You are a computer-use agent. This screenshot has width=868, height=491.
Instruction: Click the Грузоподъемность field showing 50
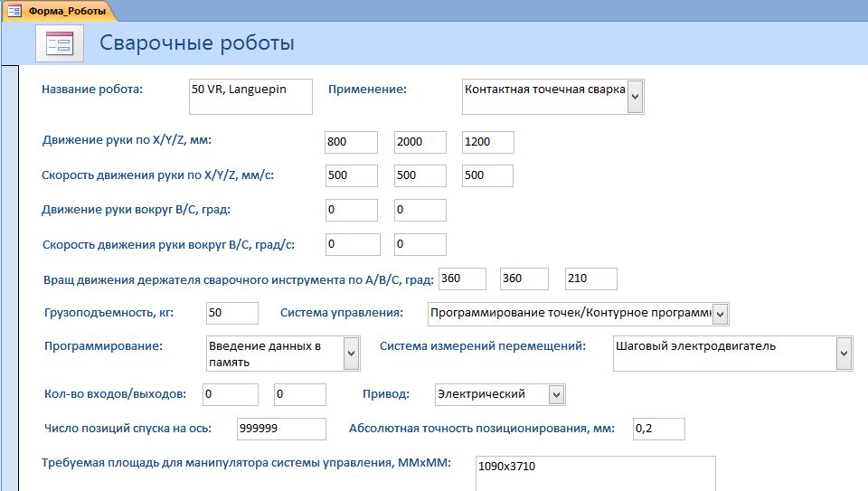coord(231,313)
